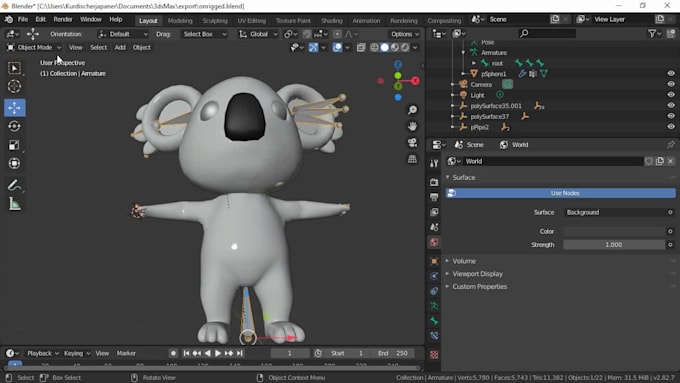Screen dimensions: 680x383
Task: Activate the Move tool
Action: point(14,108)
